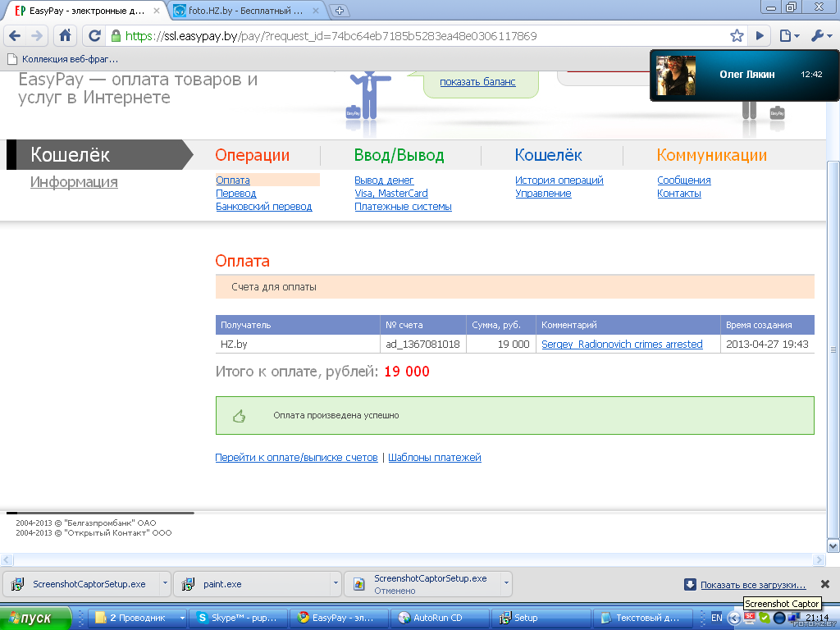Switch to the EasyPay tab
This screenshot has width=840, height=630.
tap(85, 11)
